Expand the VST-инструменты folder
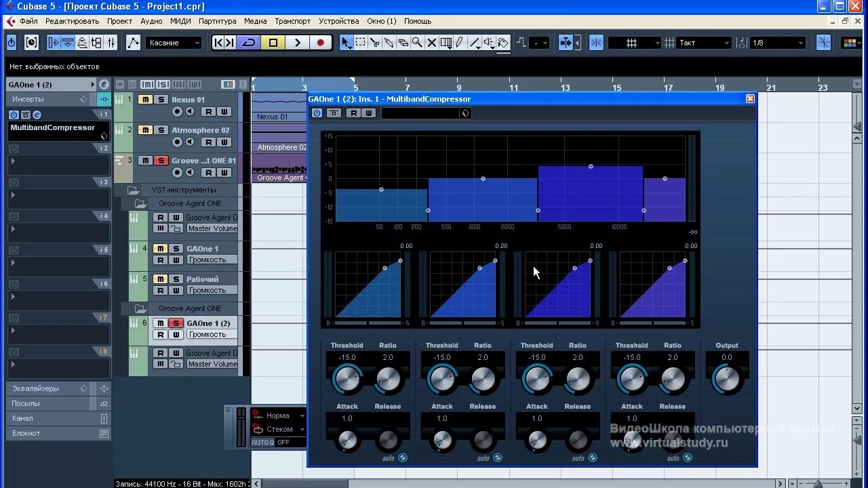 pos(133,190)
